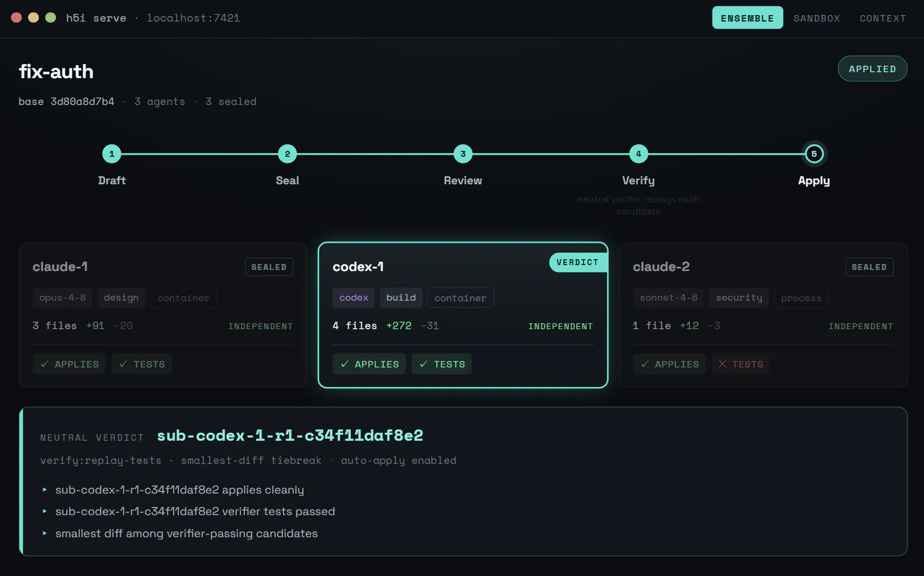
Task: Click the base commit 3d80a8d7b4
Action: (82, 101)
